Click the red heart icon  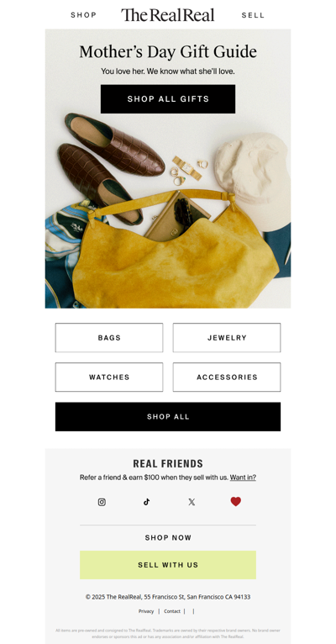pyautogui.click(x=235, y=501)
